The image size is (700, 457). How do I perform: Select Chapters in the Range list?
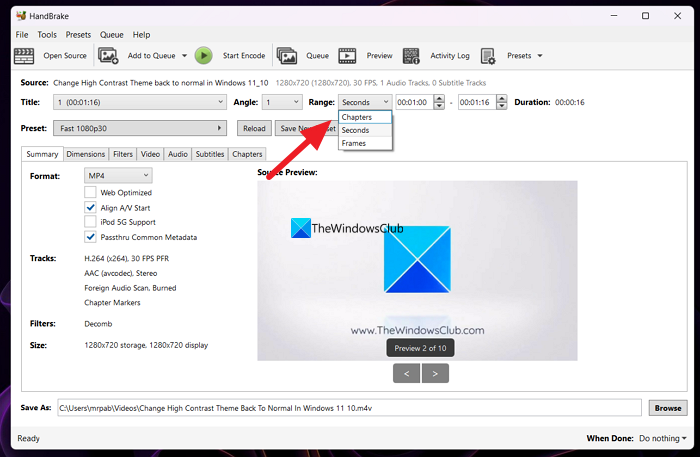coord(365,117)
